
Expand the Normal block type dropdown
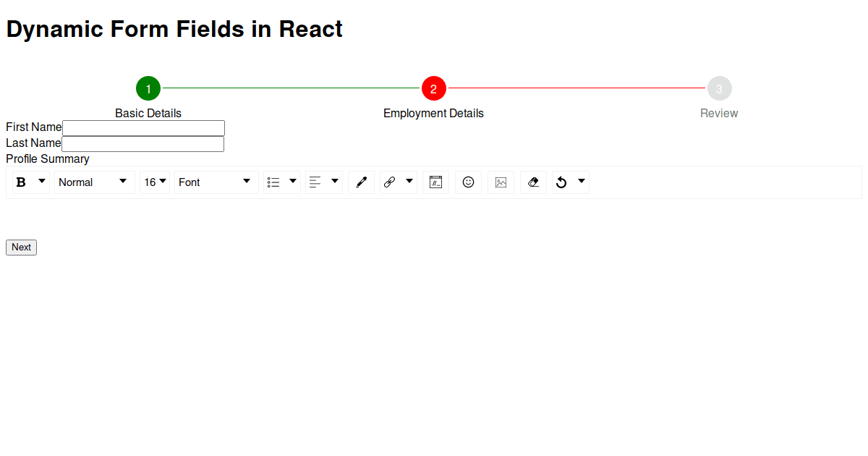(x=94, y=182)
